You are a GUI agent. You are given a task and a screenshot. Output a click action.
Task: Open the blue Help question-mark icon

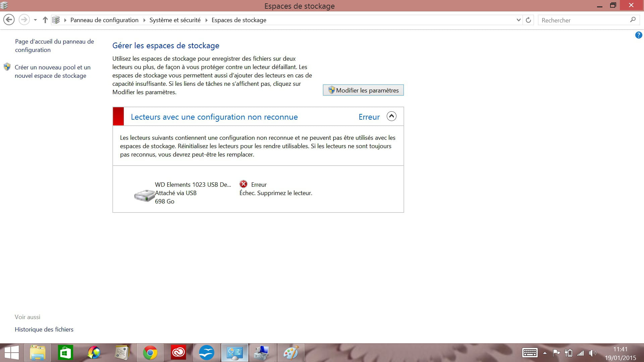coord(639,35)
